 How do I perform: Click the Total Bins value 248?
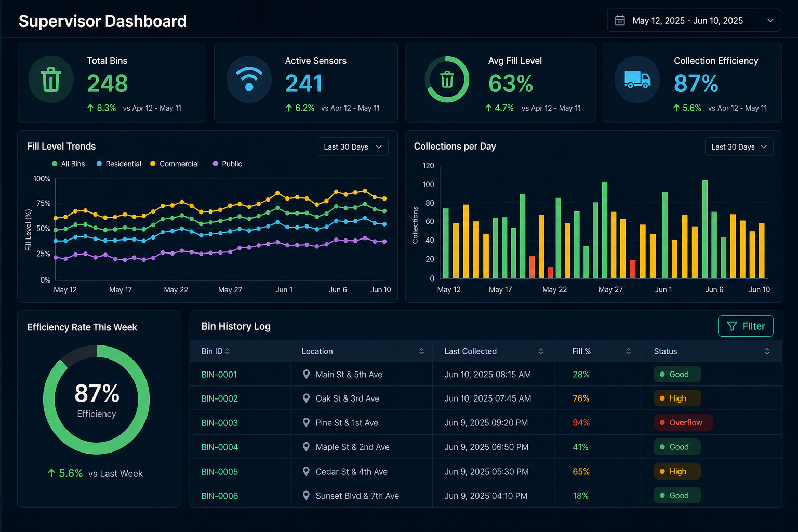[108, 84]
